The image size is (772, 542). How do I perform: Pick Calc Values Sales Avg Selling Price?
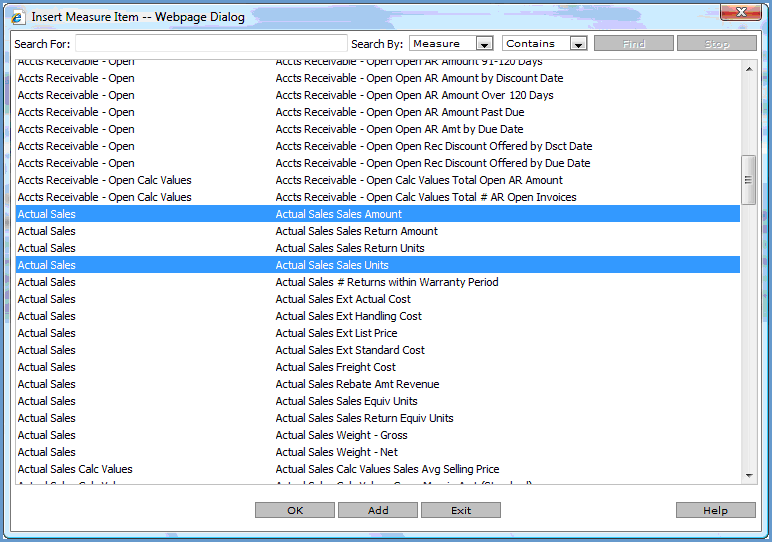point(387,469)
